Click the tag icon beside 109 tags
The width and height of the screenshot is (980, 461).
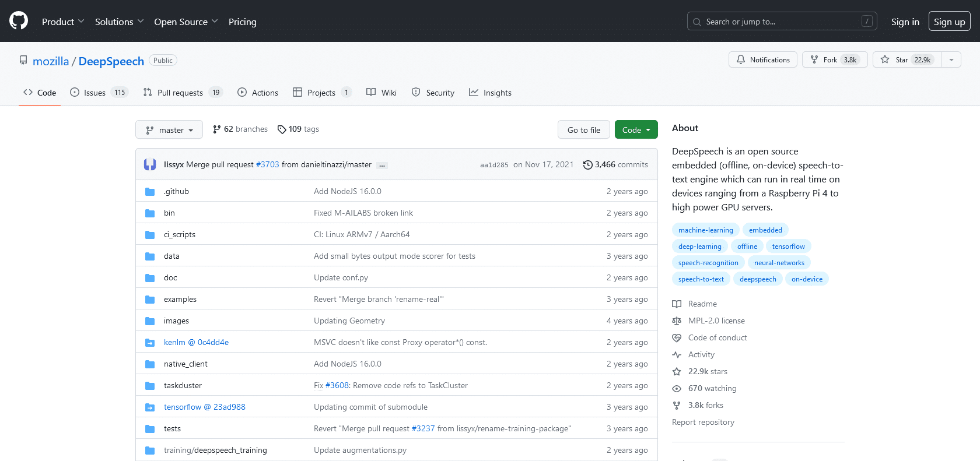[x=282, y=129]
